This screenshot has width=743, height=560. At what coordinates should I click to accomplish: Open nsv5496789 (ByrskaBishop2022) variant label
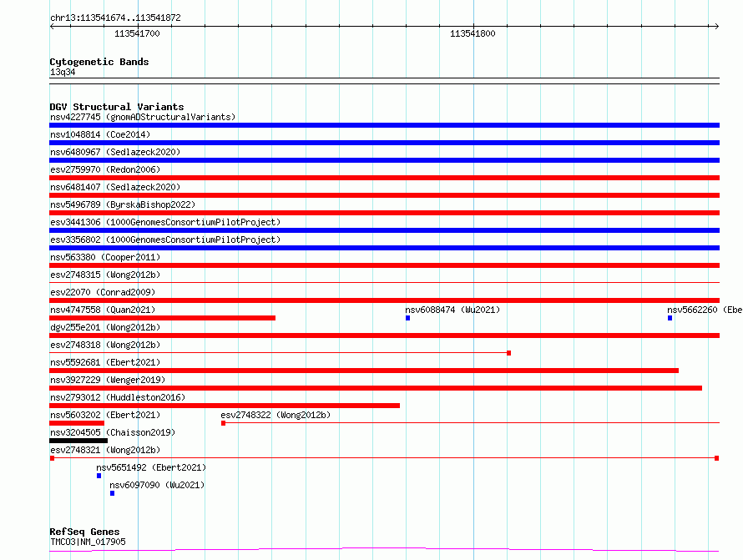(x=123, y=204)
